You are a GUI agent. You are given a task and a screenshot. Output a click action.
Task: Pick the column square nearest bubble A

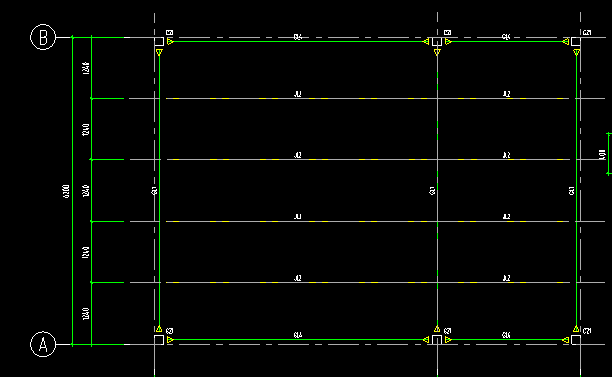pyautogui.click(x=159, y=340)
